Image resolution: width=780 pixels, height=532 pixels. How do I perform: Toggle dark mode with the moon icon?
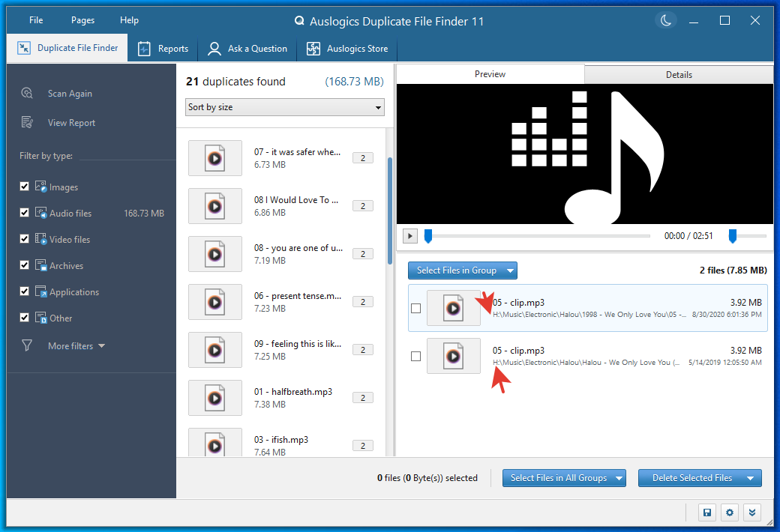666,20
